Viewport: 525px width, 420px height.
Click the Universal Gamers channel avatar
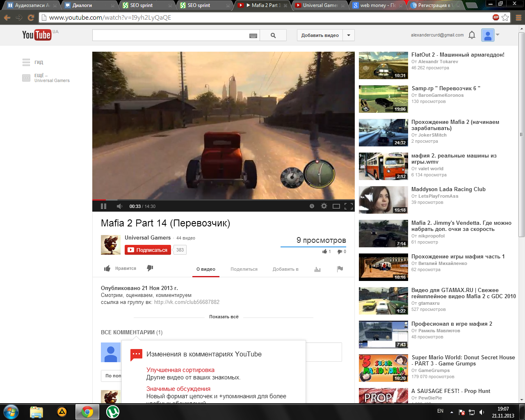[x=111, y=245]
